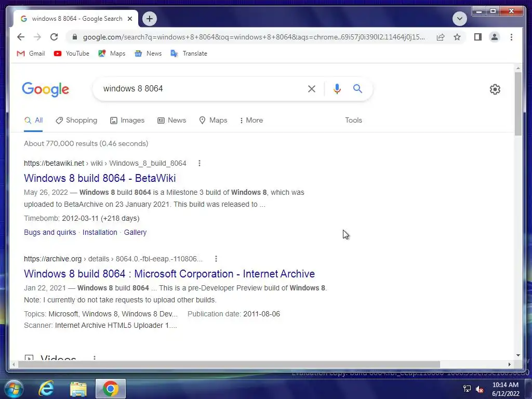Expand the tab search dropdown arrow
This screenshot has height=399, width=532.
click(x=460, y=19)
